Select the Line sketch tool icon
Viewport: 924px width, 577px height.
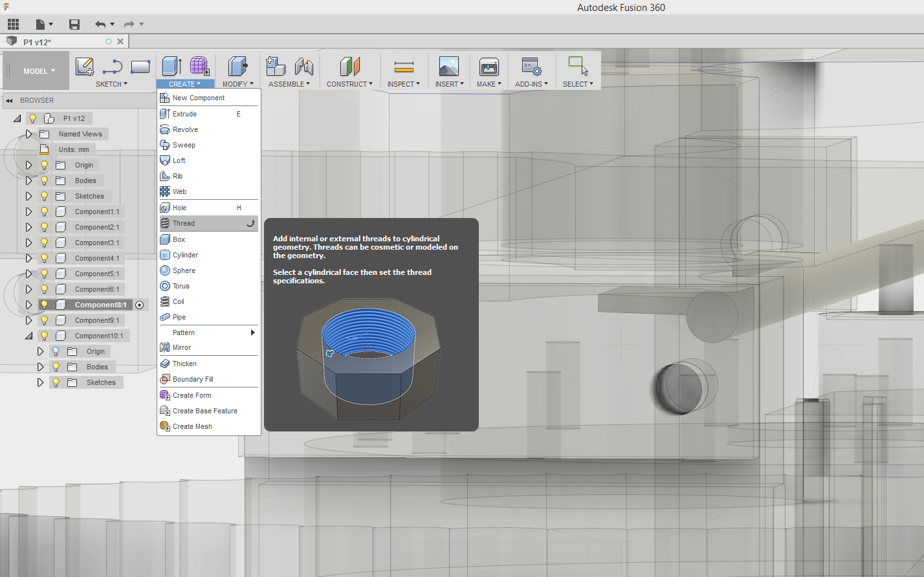[113, 67]
